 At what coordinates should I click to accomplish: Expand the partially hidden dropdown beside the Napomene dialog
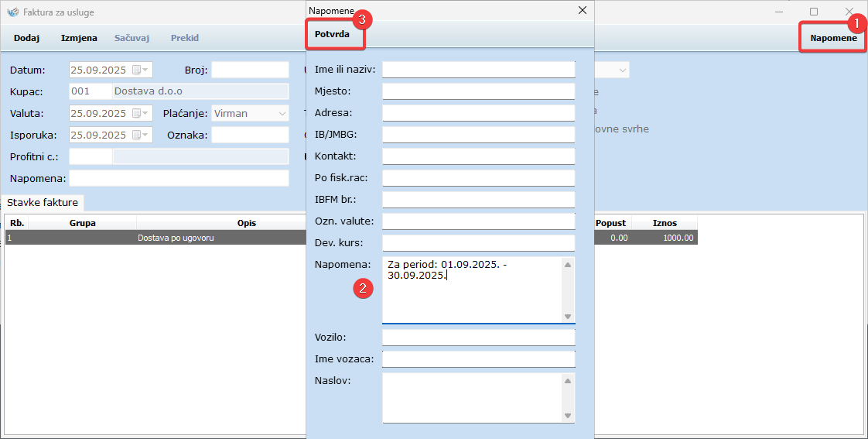tap(621, 70)
